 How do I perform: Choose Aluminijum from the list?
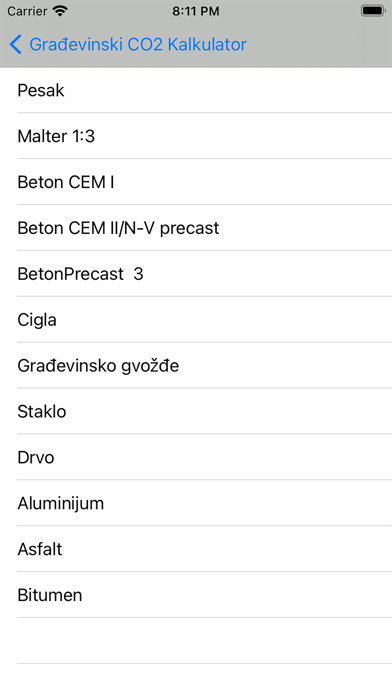pyautogui.click(x=196, y=503)
